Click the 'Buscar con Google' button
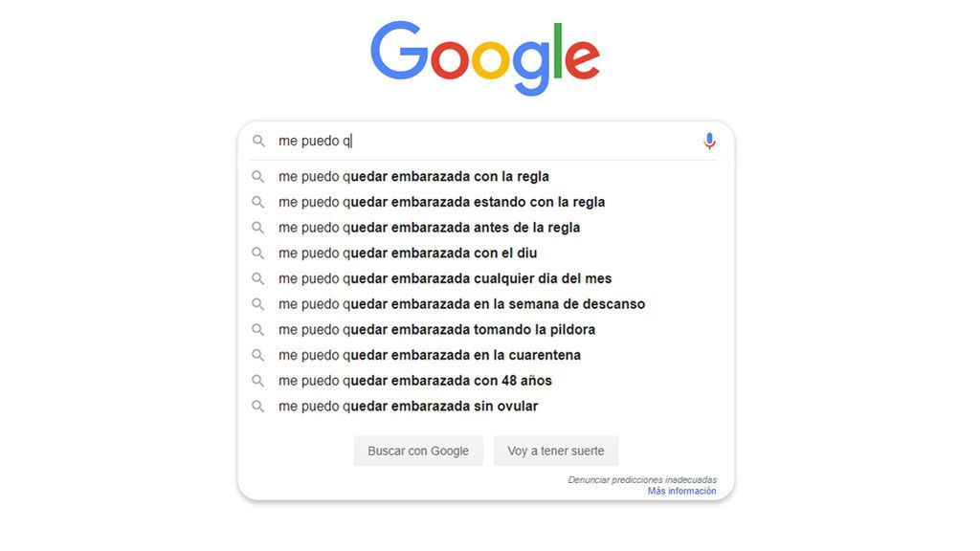This screenshot has height=551, width=980. [x=418, y=452]
